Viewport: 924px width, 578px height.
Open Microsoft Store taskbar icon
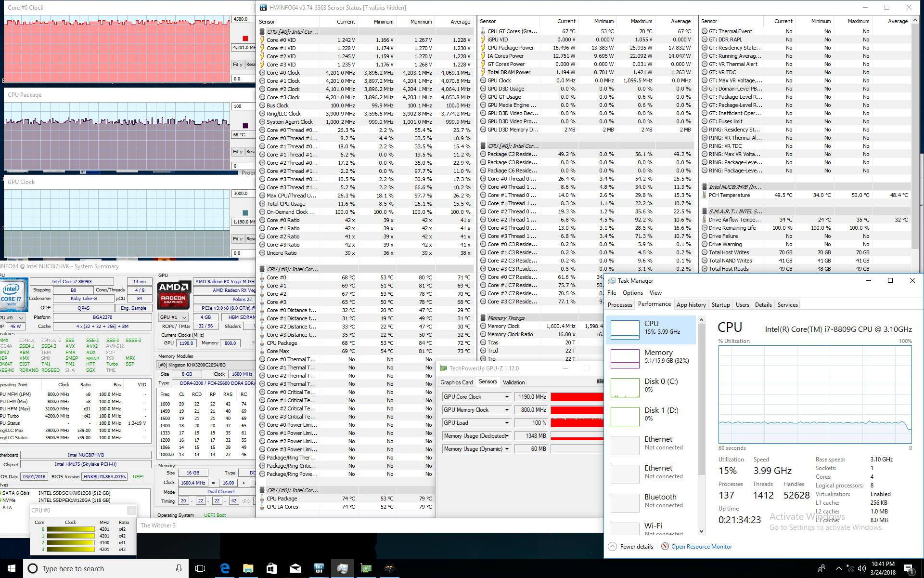[271, 568]
